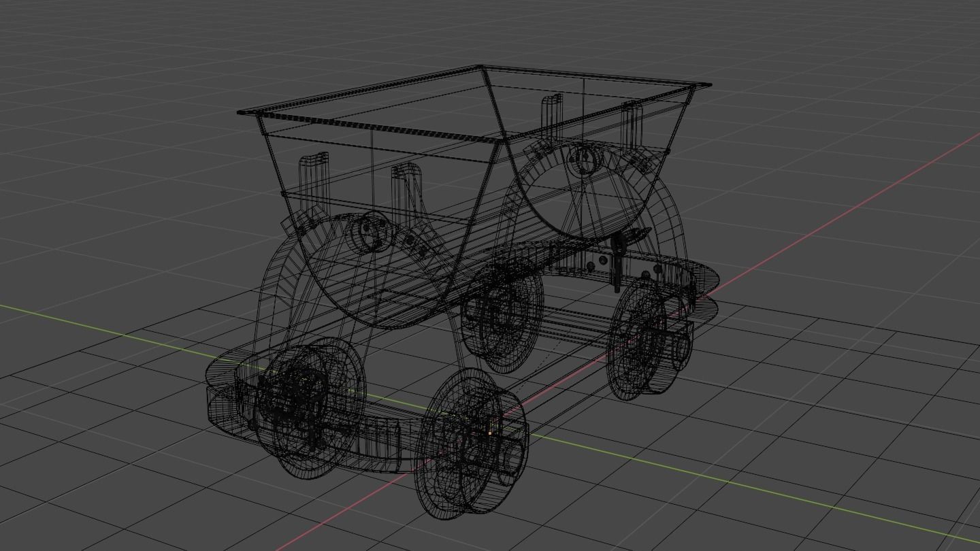Screen dimensions: 980x551
Task: Click the round pivot bearing on the tub's far end
Action: point(584,159)
